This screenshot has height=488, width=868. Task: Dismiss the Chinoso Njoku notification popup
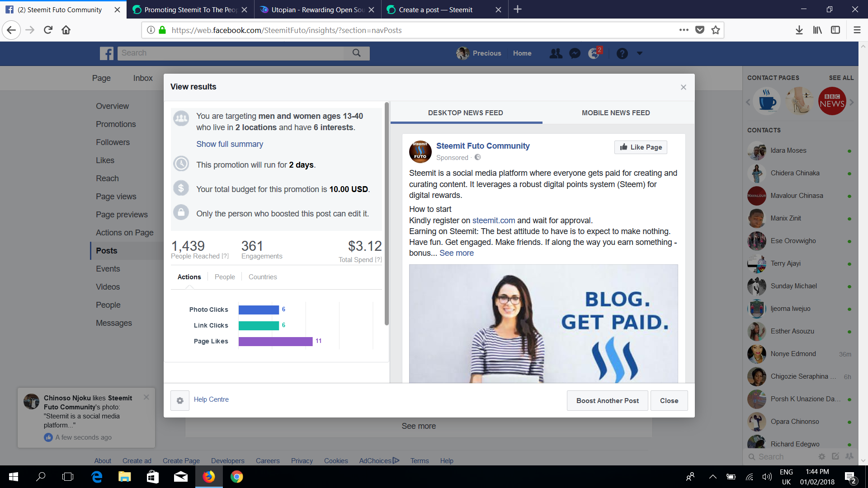click(146, 397)
